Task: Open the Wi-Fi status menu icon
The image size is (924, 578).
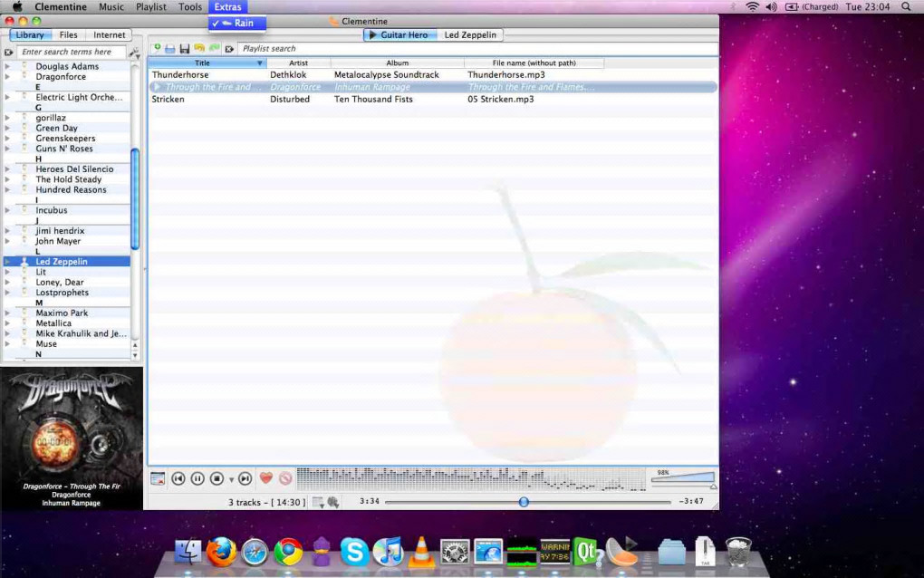Action: 752,7
